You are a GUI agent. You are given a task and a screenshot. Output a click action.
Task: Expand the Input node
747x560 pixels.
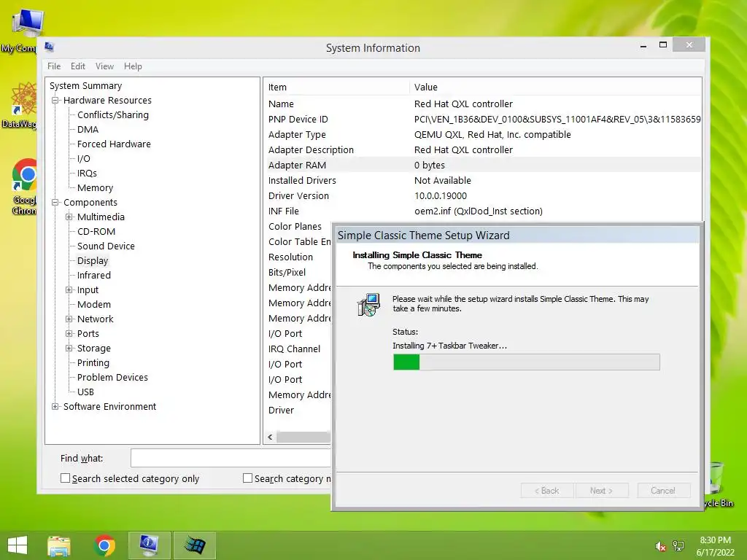(x=69, y=290)
